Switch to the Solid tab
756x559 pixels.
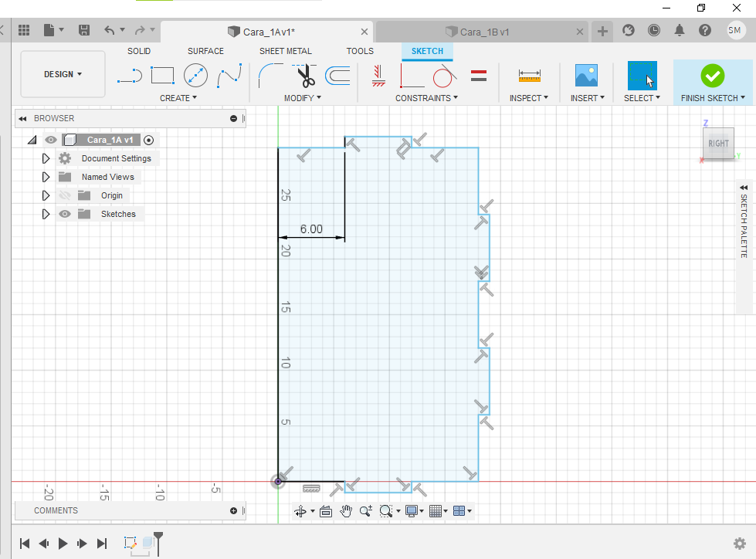pyautogui.click(x=139, y=51)
